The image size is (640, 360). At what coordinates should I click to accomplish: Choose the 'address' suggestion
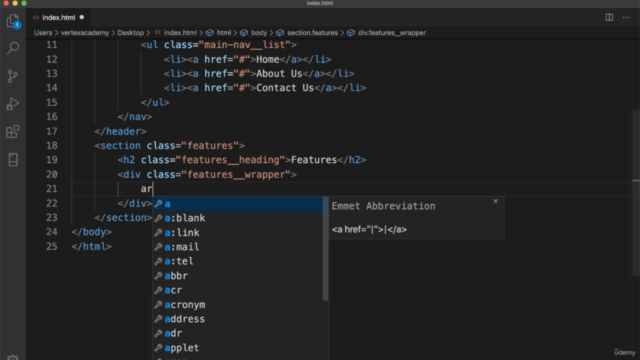[x=238, y=319]
